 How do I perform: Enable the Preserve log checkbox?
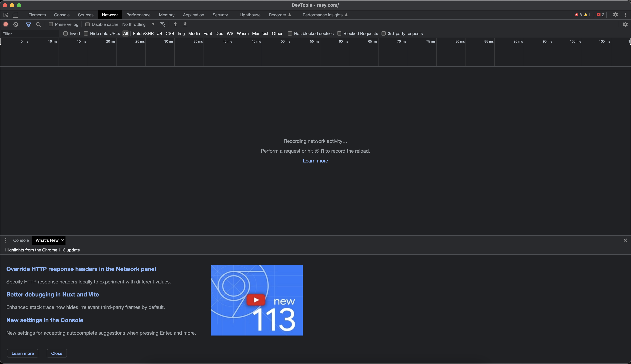[51, 24]
